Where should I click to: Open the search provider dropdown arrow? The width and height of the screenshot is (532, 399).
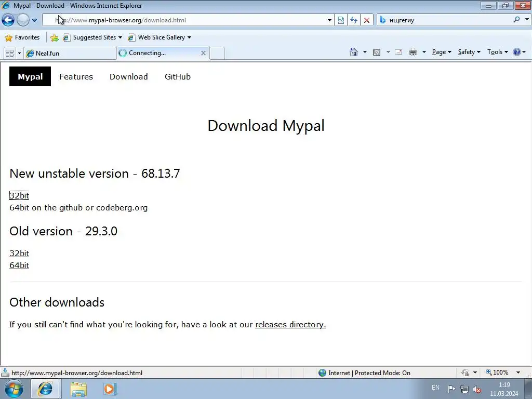pos(527,20)
